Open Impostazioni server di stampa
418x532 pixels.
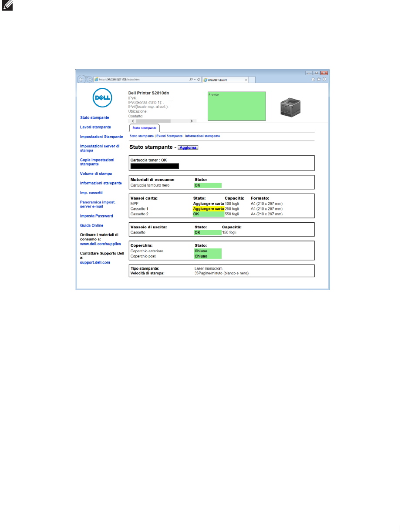point(100,148)
